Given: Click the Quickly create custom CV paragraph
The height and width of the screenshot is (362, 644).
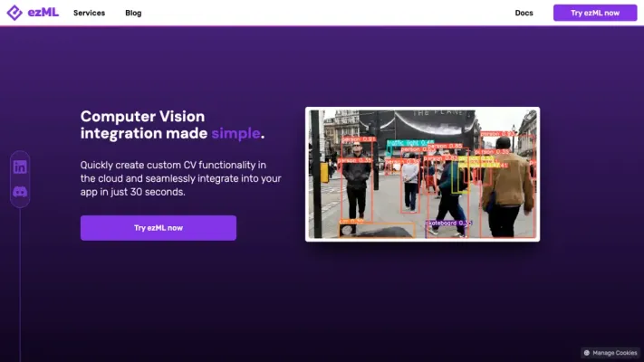Looking at the screenshot, I should pyautogui.click(x=180, y=178).
